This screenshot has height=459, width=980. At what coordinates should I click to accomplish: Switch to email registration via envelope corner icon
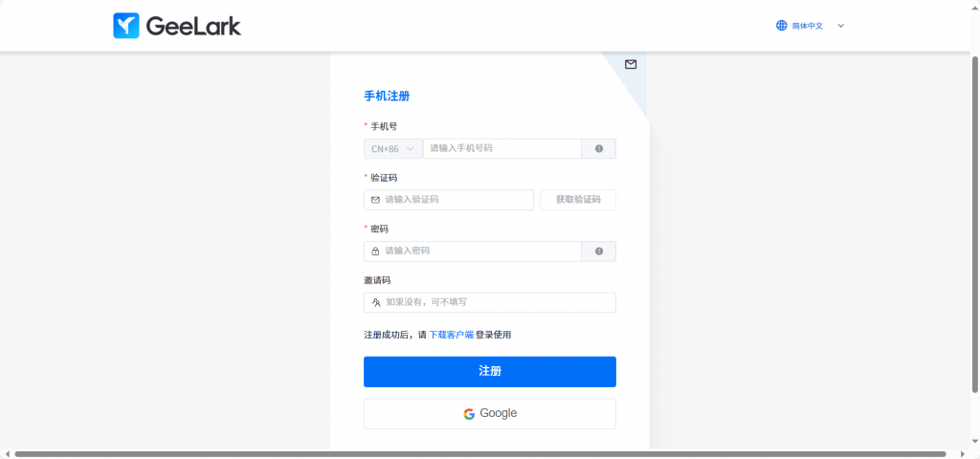pos(631,64)
